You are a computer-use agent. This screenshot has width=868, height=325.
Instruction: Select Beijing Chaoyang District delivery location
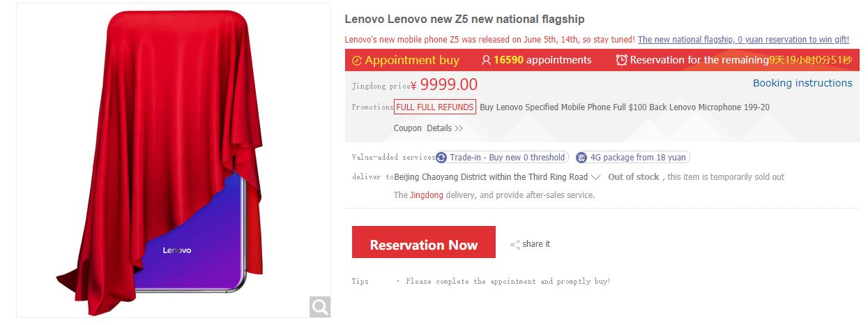pos(491,177)
